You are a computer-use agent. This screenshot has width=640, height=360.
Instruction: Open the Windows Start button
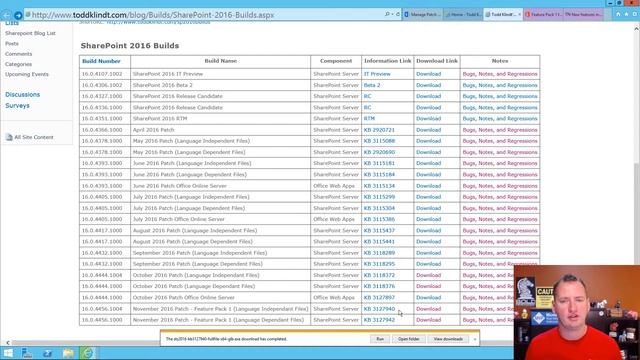(x=8, y=353)
